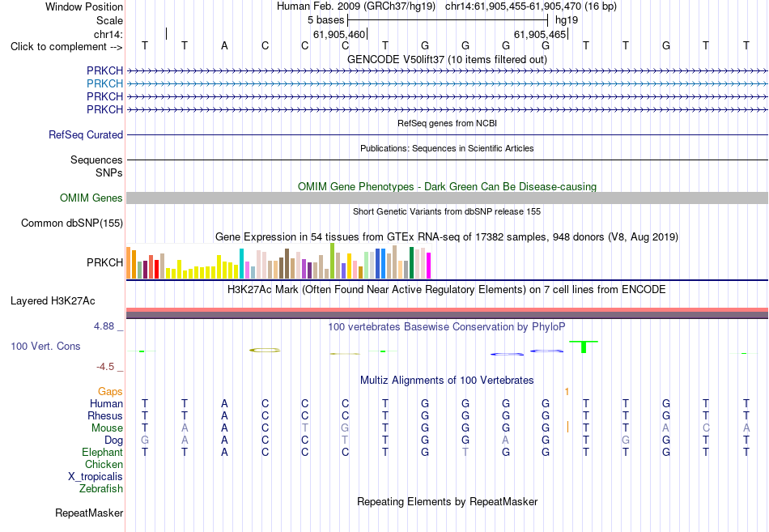Click the gray T in Dog row
Screen dimensions: 769x532
pyautogui.click(x=345, y=440)
